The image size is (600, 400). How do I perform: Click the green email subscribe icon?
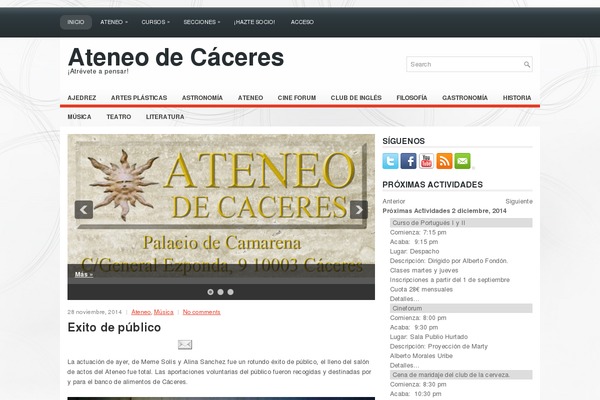point(462,161)
